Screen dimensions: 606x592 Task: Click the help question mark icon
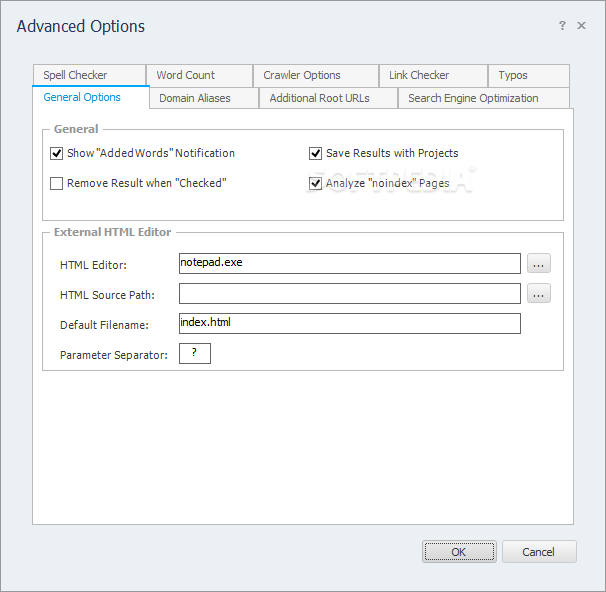(x=562, y=26)
